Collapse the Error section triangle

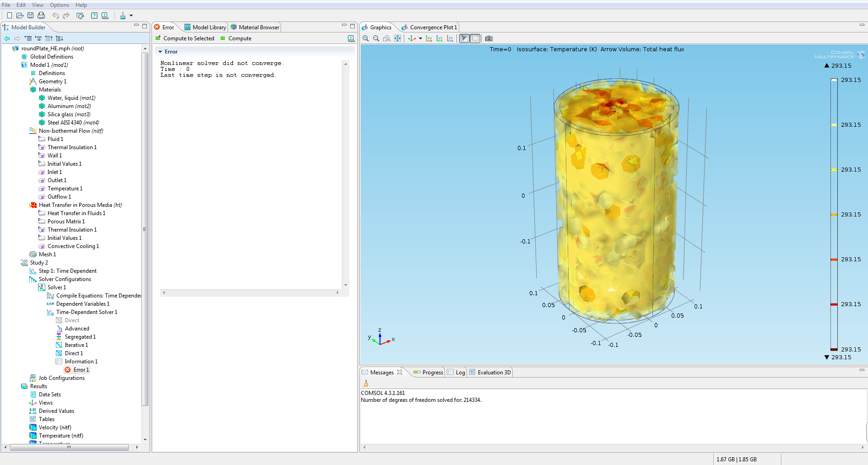[x=160, y=52]
